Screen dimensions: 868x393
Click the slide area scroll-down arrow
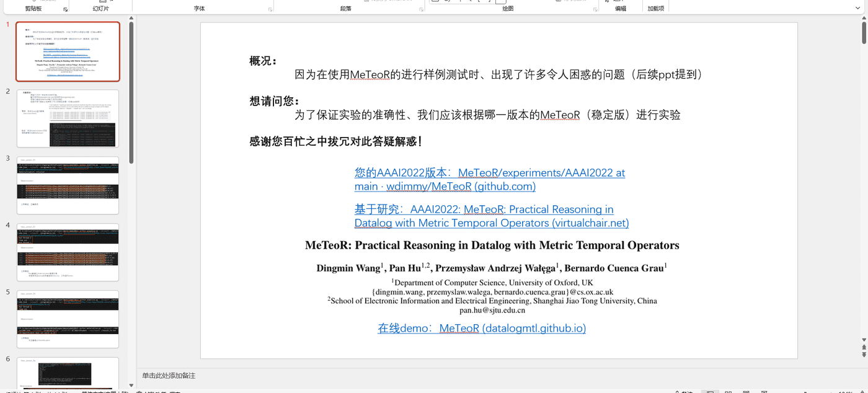pyautogui.click(x=864, y=339)
